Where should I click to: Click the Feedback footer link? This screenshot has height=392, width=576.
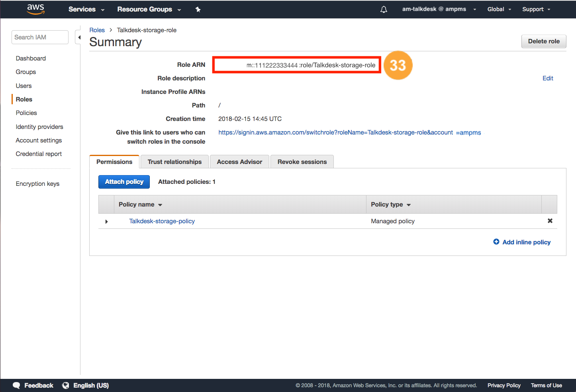[x=39, y=385]
